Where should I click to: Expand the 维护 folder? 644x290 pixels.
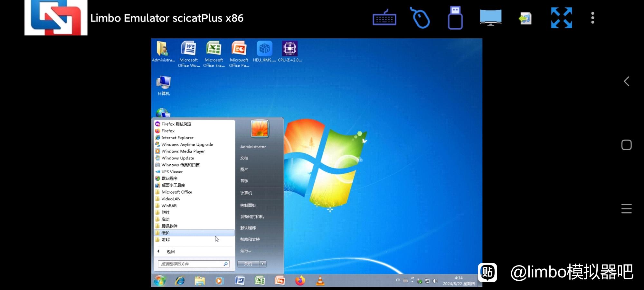pyautogui.click(x=194, y=233)
